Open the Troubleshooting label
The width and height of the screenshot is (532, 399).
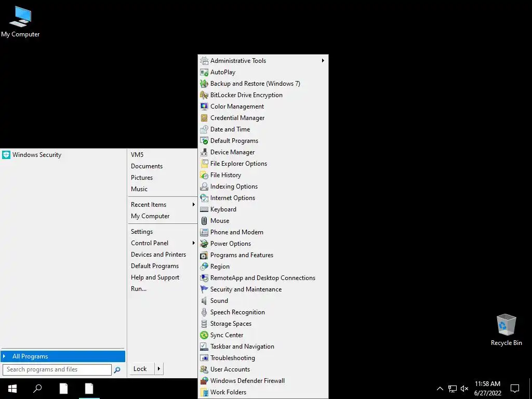tap(232, 358)
